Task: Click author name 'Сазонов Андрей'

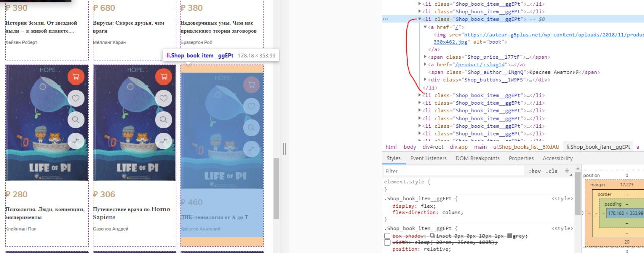Action: [x=111, y=229]
